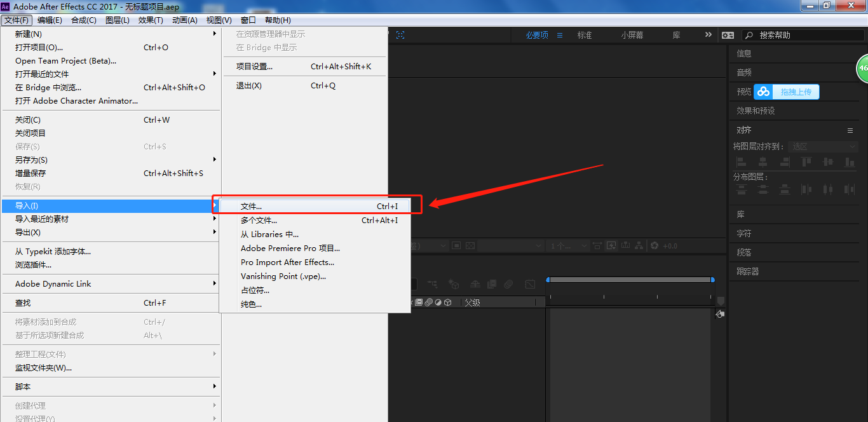Screen dimensions: 868x422
Task: Choose 退出(X) to quit After Effects
Action: 304,86
